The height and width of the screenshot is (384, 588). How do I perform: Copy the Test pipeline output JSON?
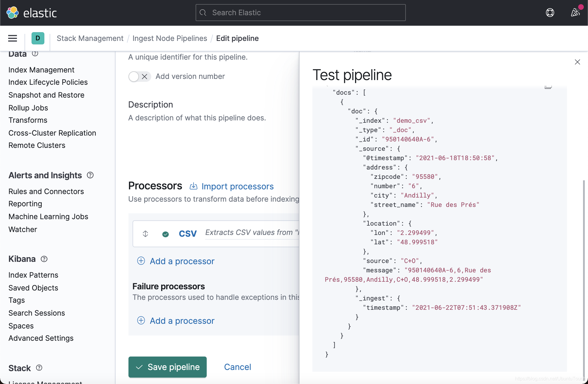pos(548,87)
